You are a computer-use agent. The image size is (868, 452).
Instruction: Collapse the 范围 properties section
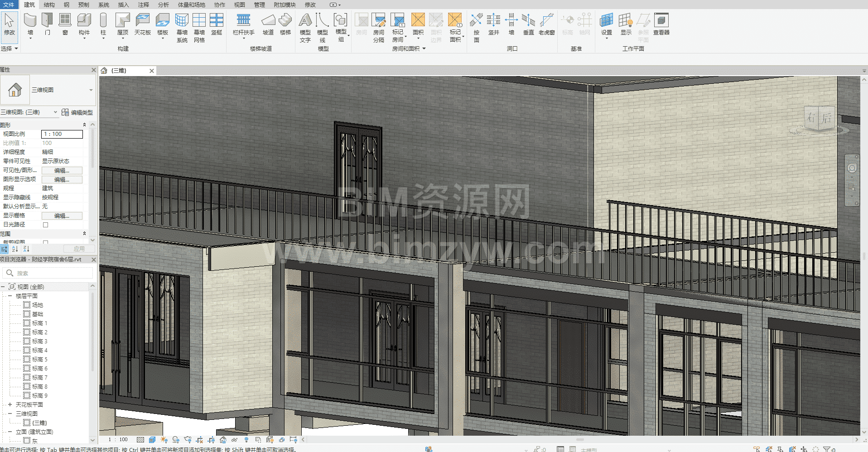84,234
